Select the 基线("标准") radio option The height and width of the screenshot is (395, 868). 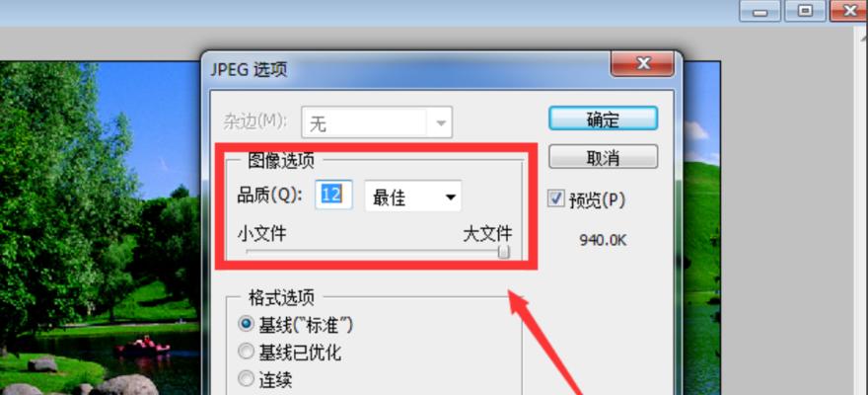(246, 324)
